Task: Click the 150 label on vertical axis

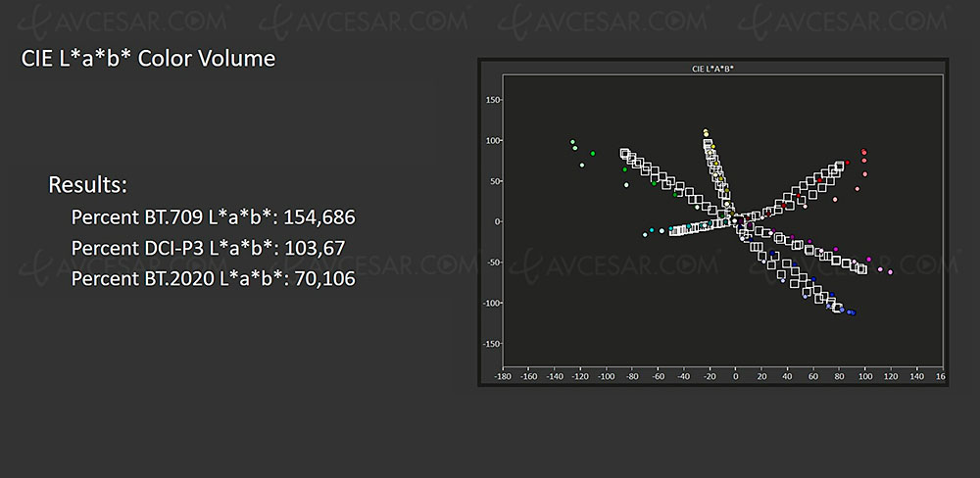Action: click(x=493, y=100)
